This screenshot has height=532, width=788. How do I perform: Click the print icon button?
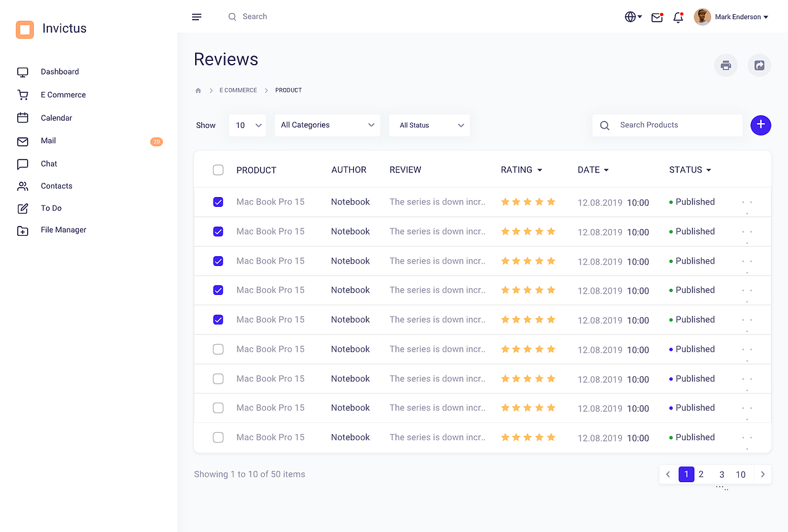click(x=726, y=65)
